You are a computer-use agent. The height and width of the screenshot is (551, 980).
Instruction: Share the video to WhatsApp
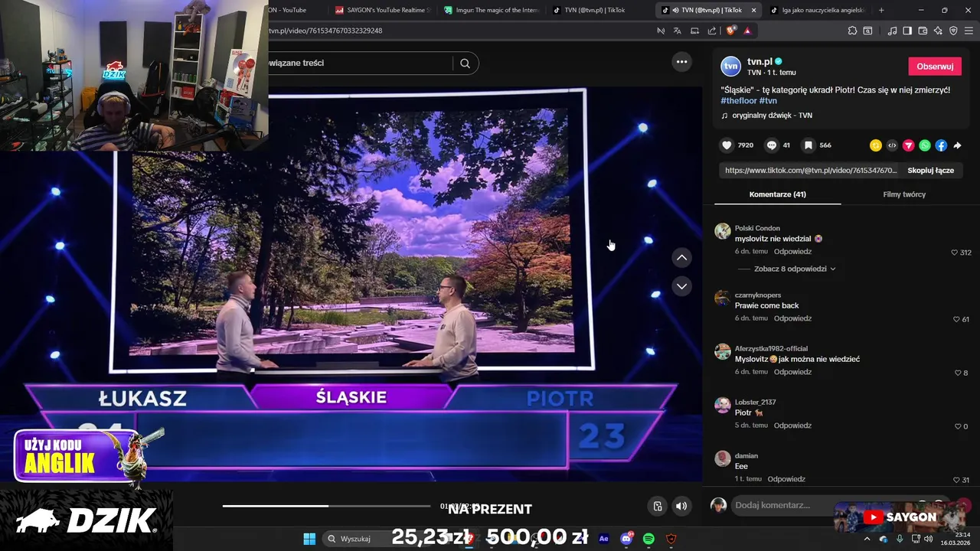925,145
